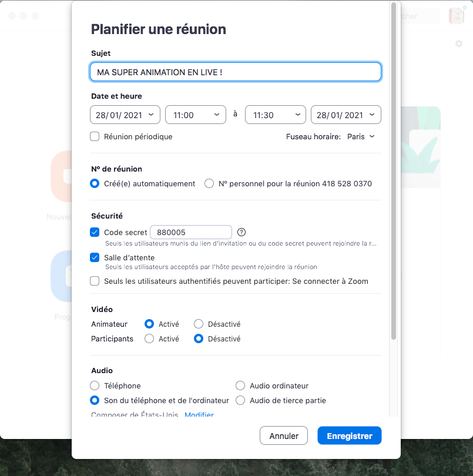Expand the Fuseau horaire Paris dropdown
The height and width of the screenshot is (476, 473).
pyautogui.click(x=361, y=136)
